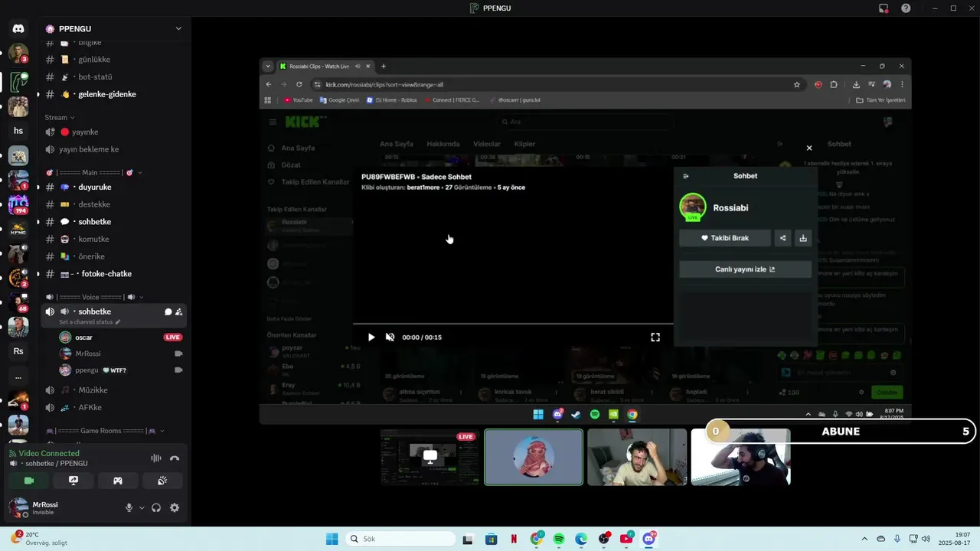Start an activity with game controller icon
980x551 pixels.
tap(118, 481)
